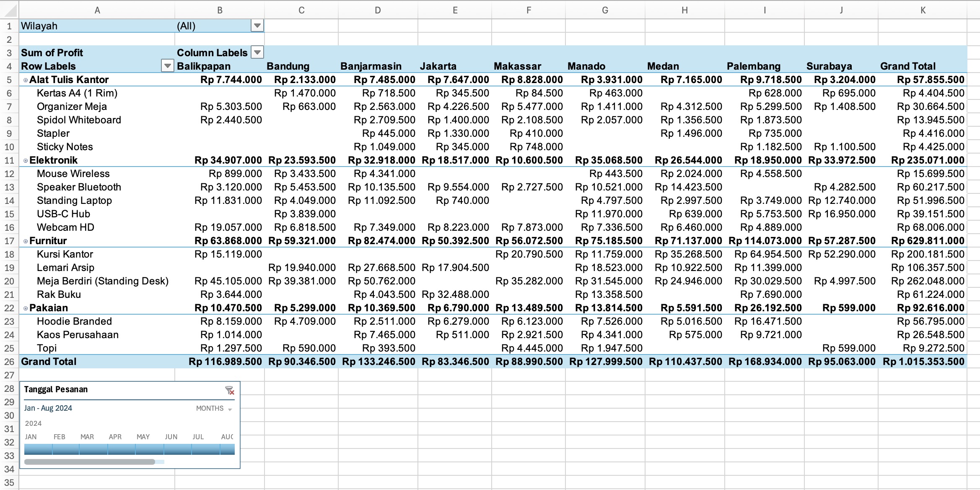Select the MAY segment in timeline
This screenshot has height=490, width=980.
click(x=150, y=449)
